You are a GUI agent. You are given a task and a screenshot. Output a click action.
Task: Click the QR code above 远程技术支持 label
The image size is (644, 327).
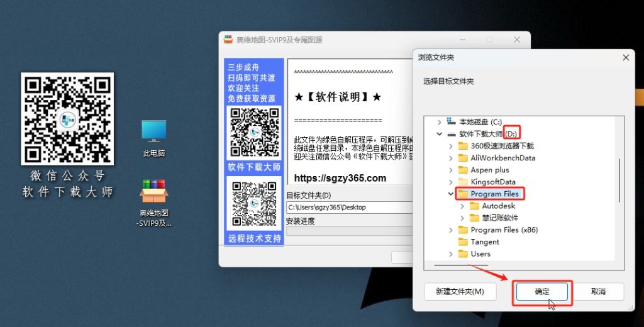(254, 204)
